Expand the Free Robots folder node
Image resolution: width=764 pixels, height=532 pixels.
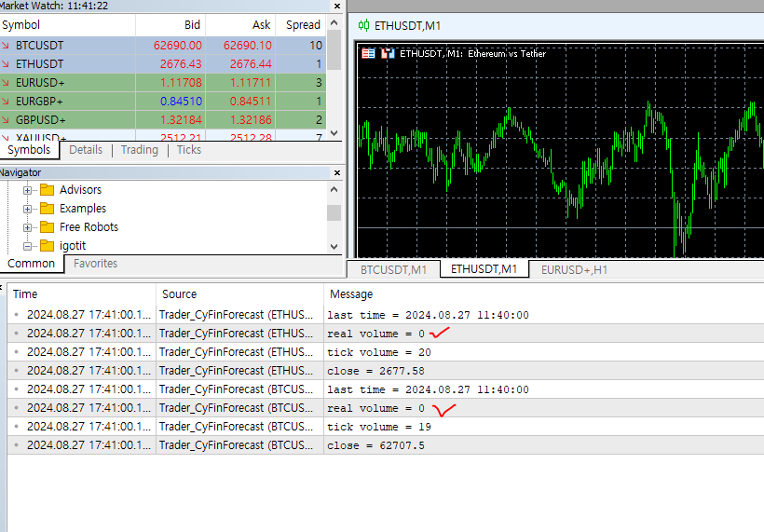pos(27,227)
